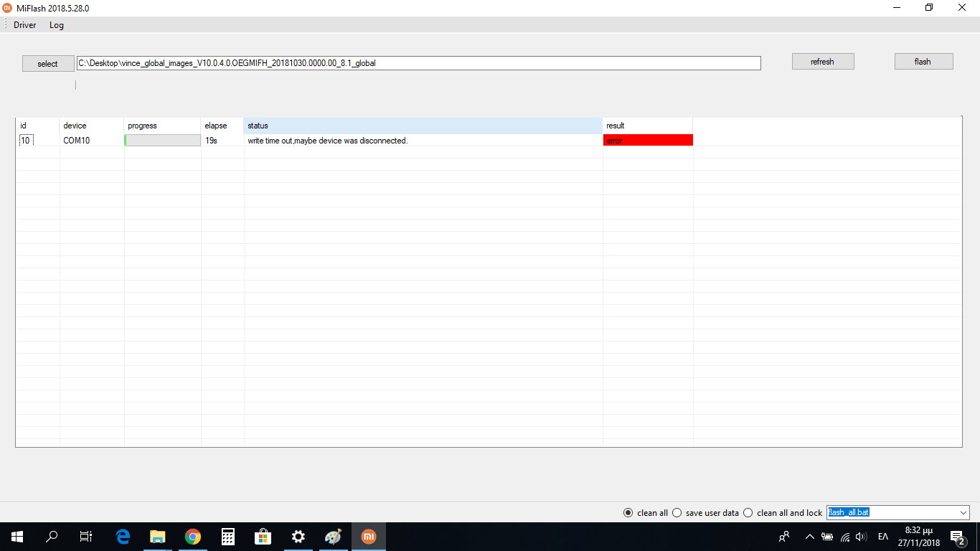
Task: Click the elapse column header
Action: (222, 126)
